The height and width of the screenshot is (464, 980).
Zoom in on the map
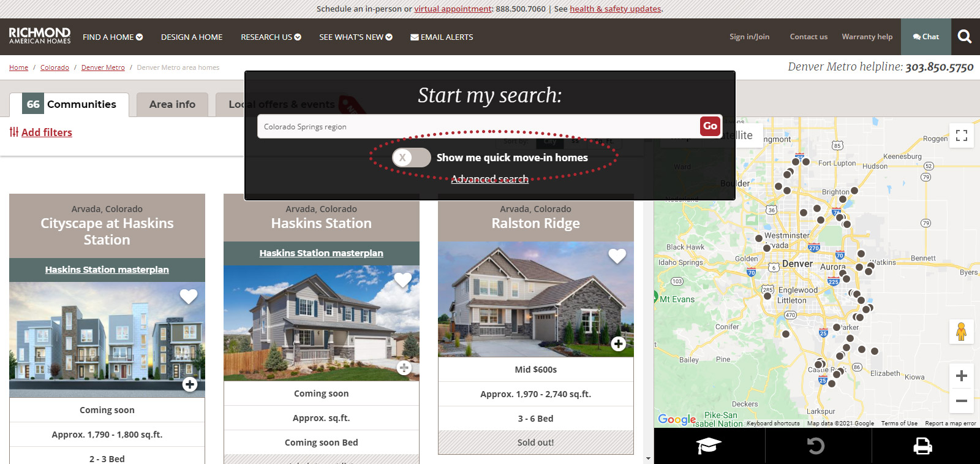click(x=962, y=376)
